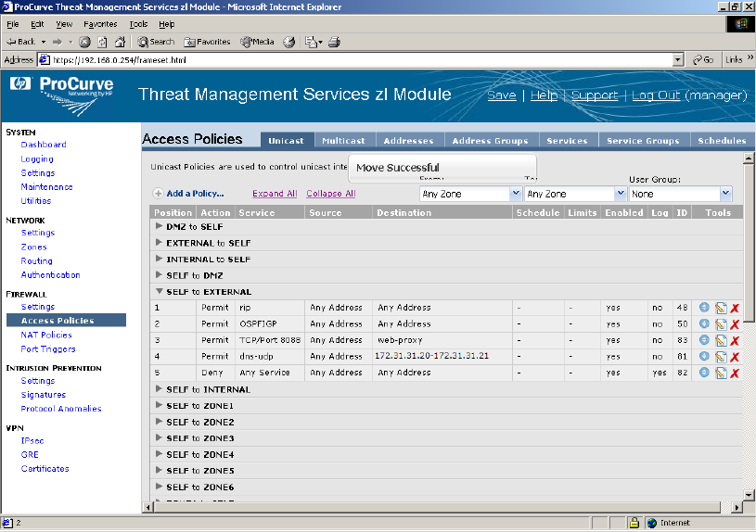
Task: Click the move icon for OSPFIGP policy
Action: pyautogui.click(x=704, y=323)
